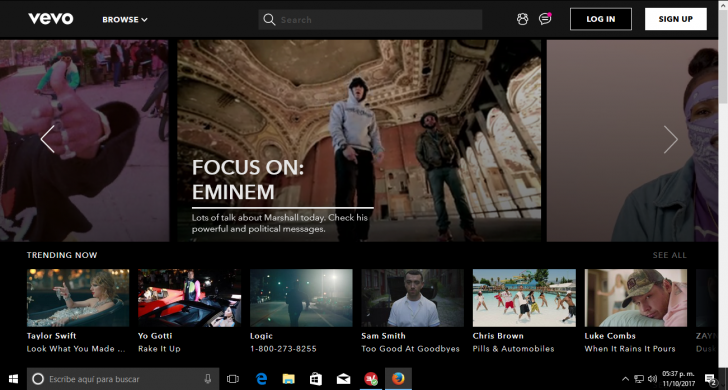Image resolution: width=728 pixels, height=390 pixels.
Task: Open the Luke Combs video thumbnail
Action: [636, 298]
